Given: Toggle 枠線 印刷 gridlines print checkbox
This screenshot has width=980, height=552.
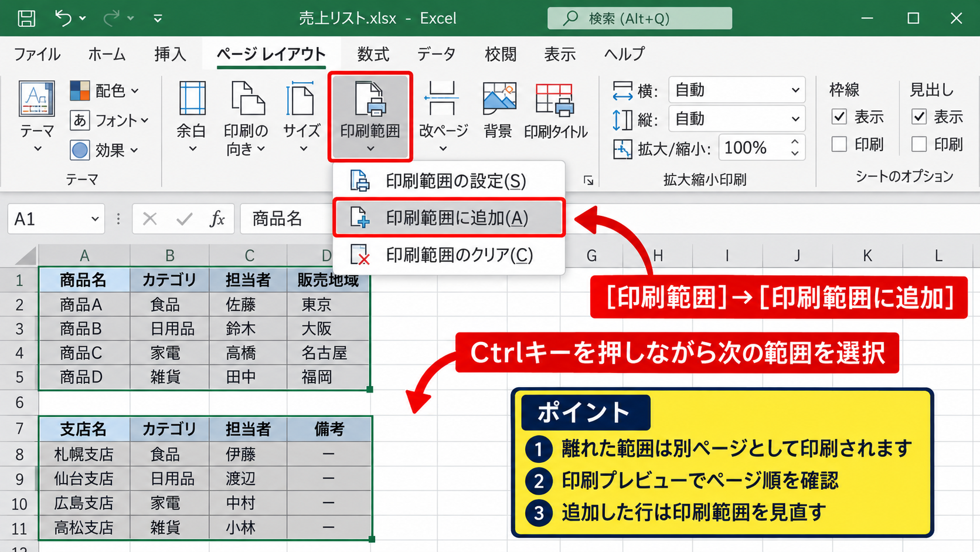Looking at the screenshot, I should click(839, 144).
